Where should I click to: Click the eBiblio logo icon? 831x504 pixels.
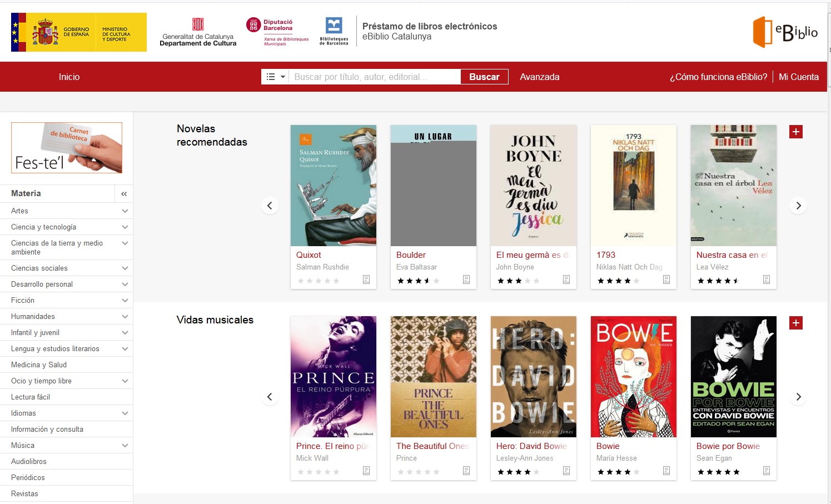[785, 32]
